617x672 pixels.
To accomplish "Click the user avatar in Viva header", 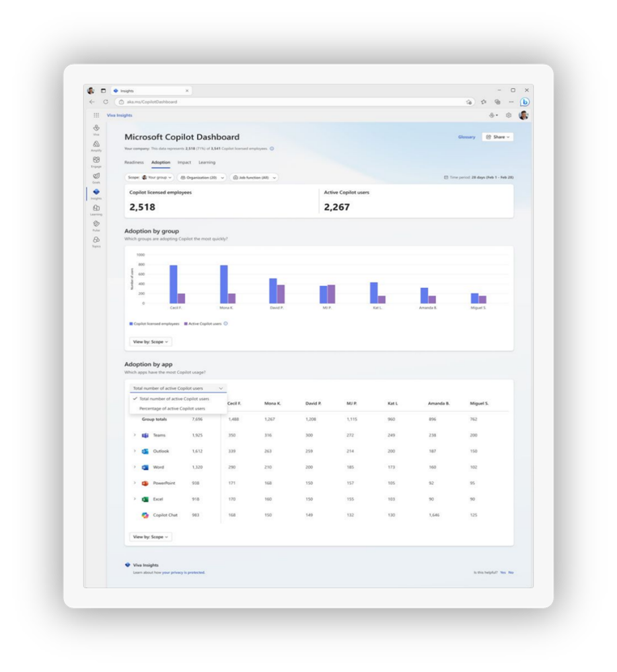I will [x=523, y=115].
